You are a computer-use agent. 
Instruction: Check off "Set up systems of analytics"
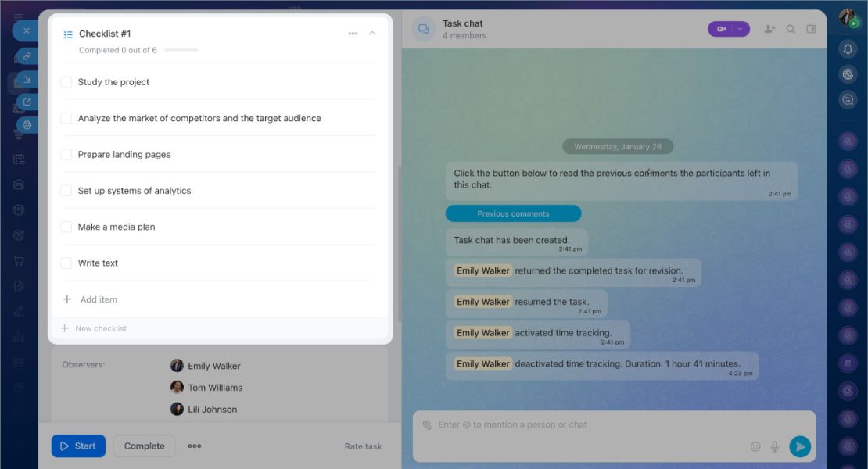pos(66,191)
